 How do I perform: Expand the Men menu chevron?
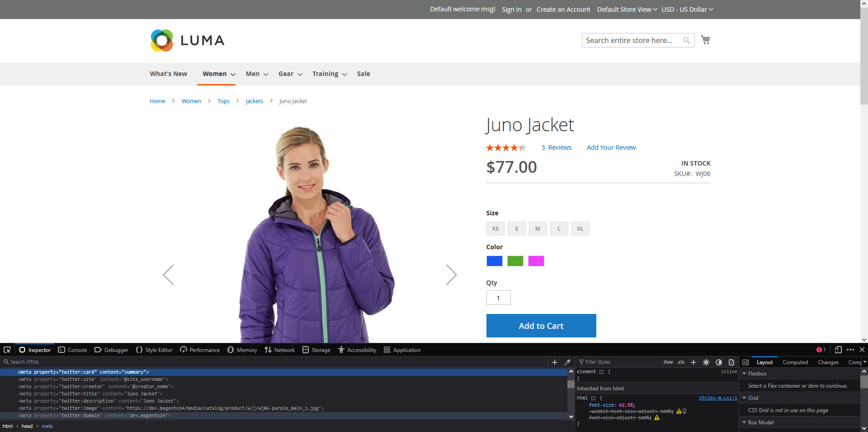tap(266, 74)
